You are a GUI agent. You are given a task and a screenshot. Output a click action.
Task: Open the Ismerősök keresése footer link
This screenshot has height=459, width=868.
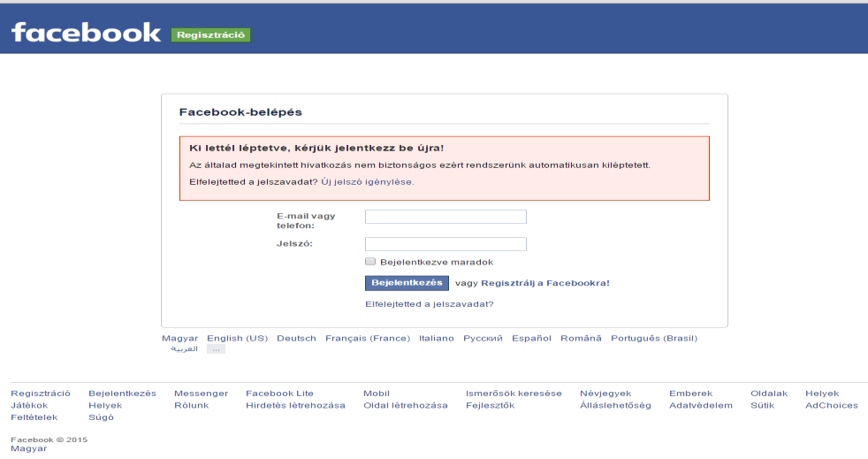pos(514,394)
